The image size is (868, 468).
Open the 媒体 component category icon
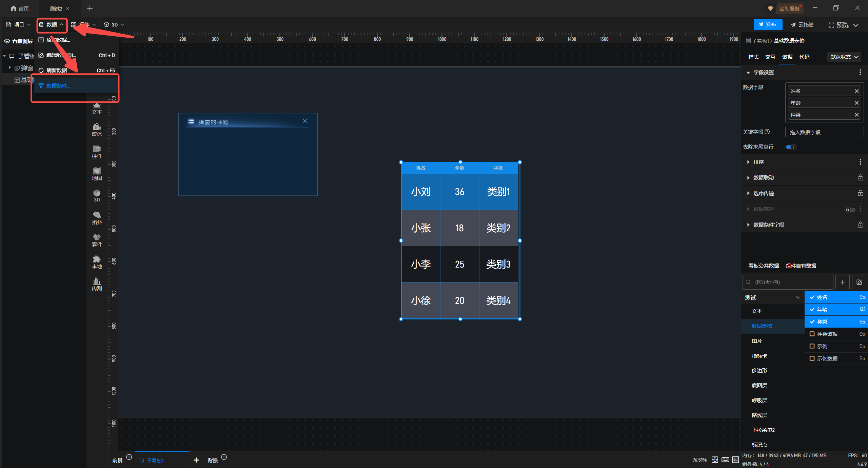click(x=97, y=129)
